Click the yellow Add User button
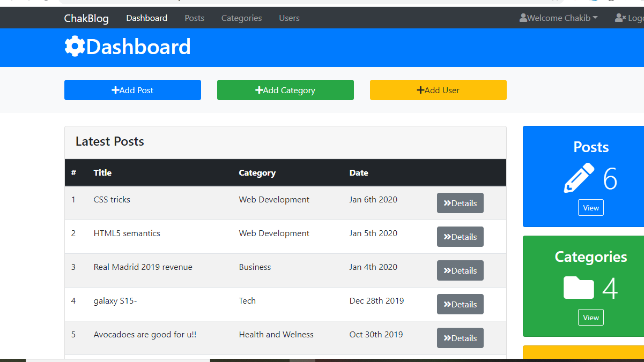The image size is (644, 362). point(438,90)
